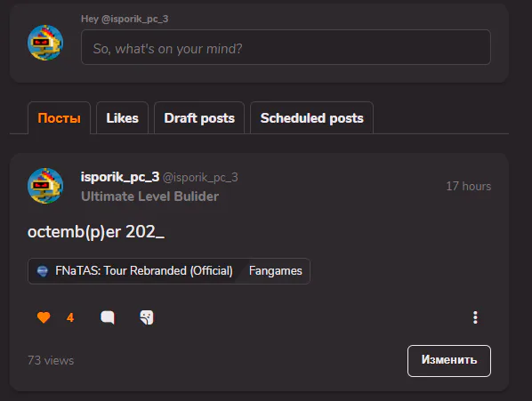Image resolution: width=532 pixels, height=401 pixels.
Task: Click the like count number 4
Action: coord(70,317)
